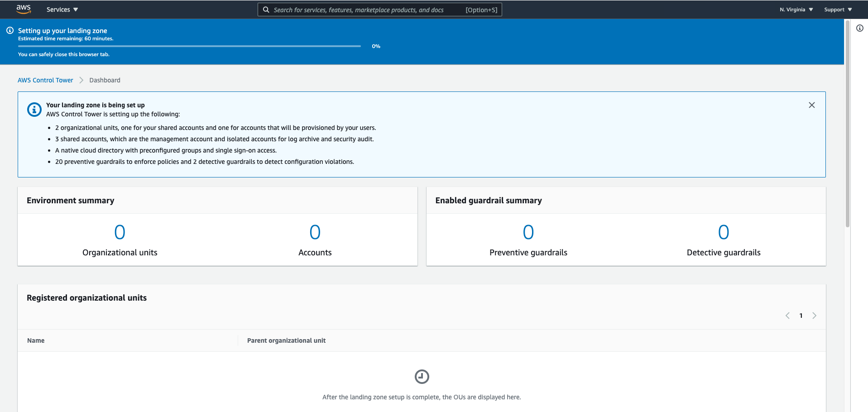Click the Accounts count of 0
The width and height of the screenshot is (868, 412).
[315, 232]
